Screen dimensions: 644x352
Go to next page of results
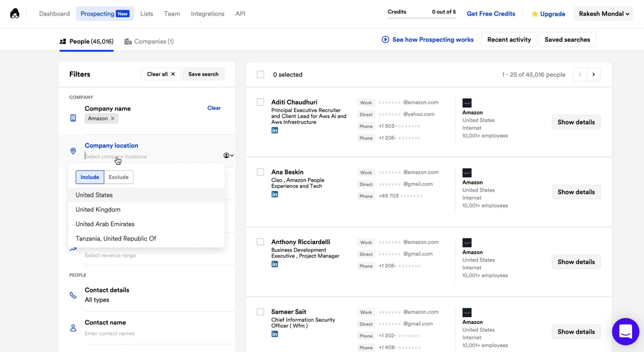pos(594,75)
